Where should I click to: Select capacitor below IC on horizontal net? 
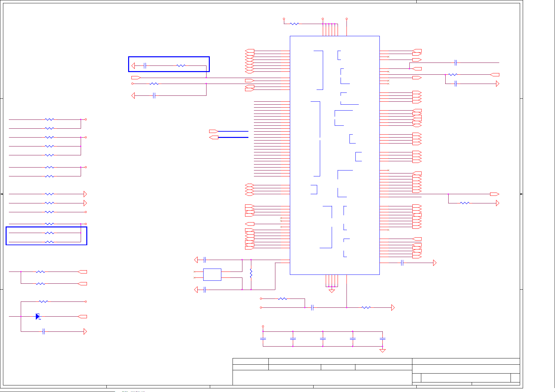click(x=312, y=307)
